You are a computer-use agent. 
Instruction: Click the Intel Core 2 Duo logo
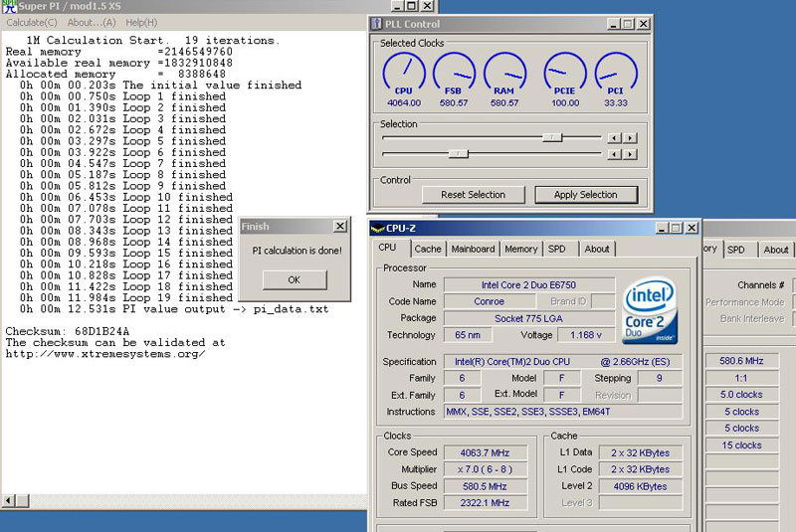tap(649, 309)
